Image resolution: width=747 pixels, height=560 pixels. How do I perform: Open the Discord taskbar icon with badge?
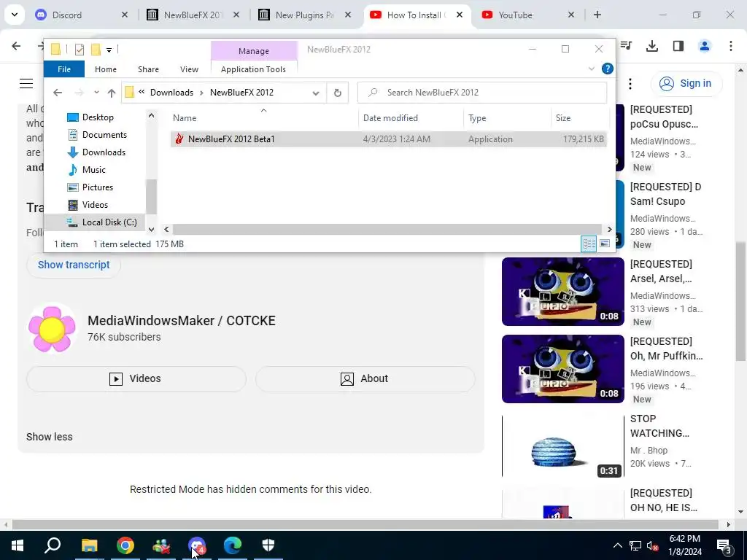[x=197, y=545]
